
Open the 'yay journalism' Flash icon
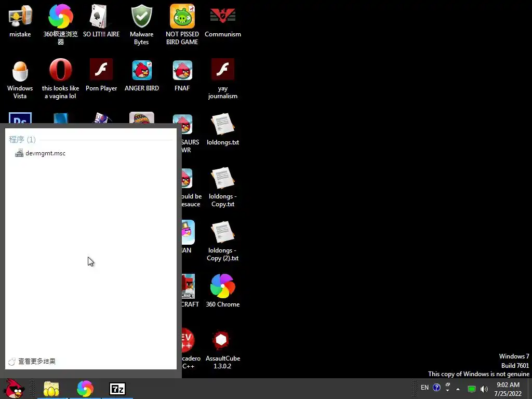pyautogui.click(x=222, y=79)
